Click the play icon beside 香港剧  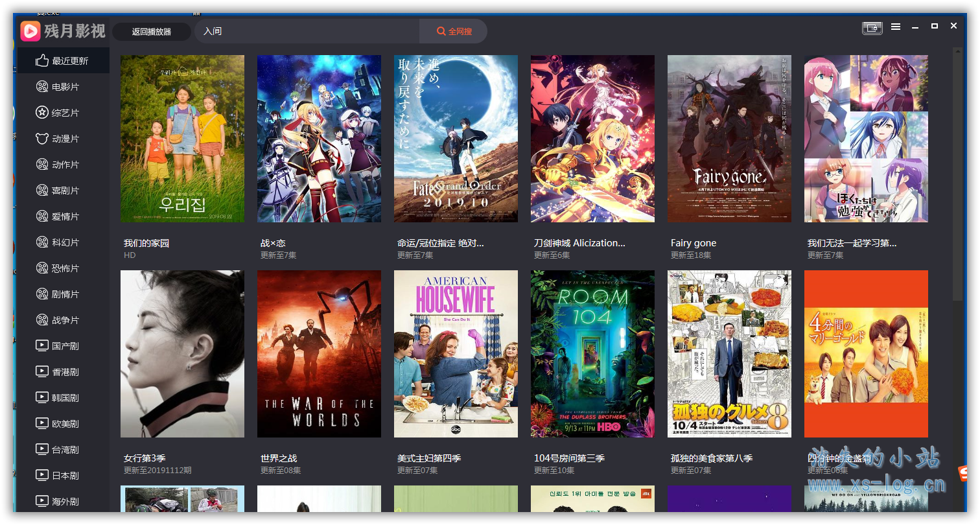(42, 371)
